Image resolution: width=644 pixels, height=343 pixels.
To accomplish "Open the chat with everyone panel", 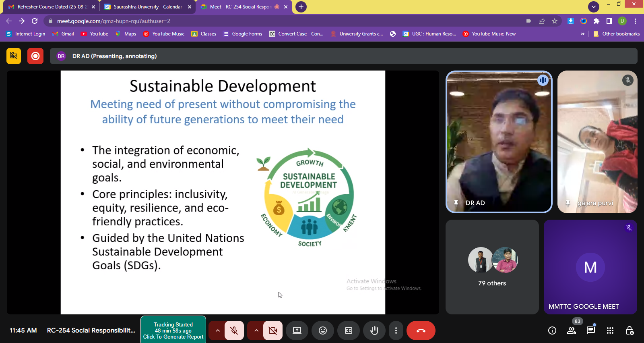I will [590, 331].
